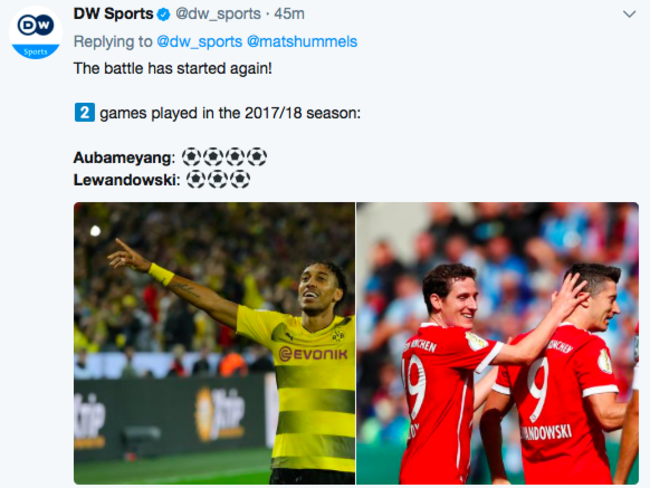Screen dimensions: 650x488
Task: Click last soccer ball in Lewandowski row
Action: coord(240,180)
